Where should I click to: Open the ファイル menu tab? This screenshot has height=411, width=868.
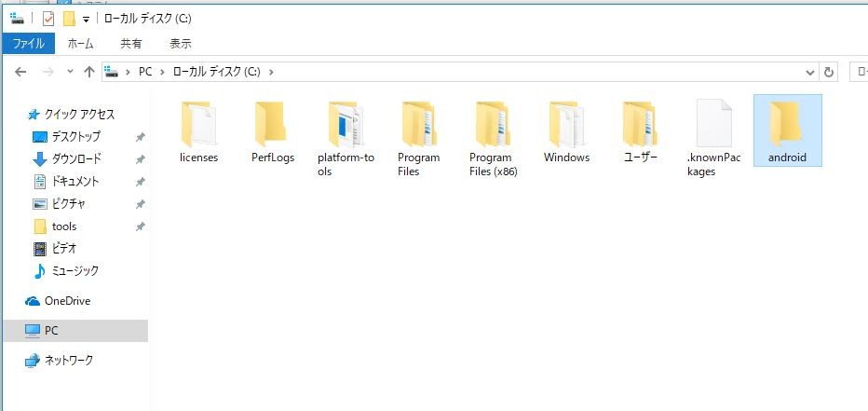coord(28,44)
